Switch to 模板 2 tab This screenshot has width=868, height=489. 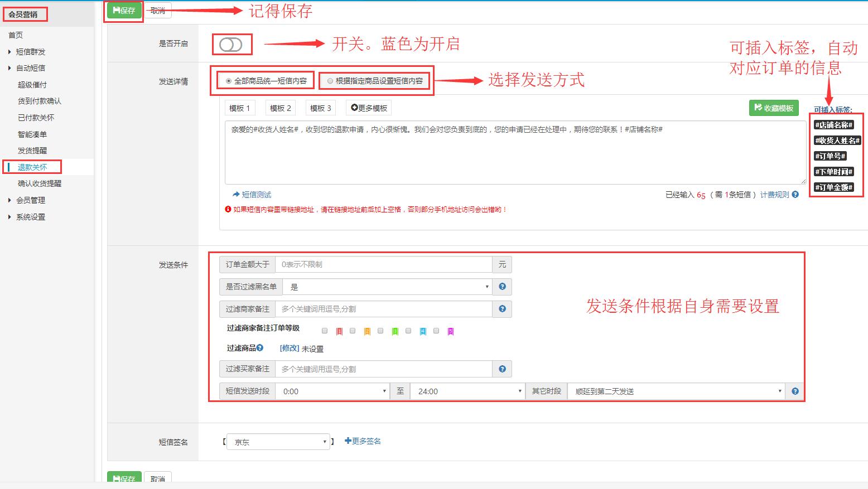280,108
